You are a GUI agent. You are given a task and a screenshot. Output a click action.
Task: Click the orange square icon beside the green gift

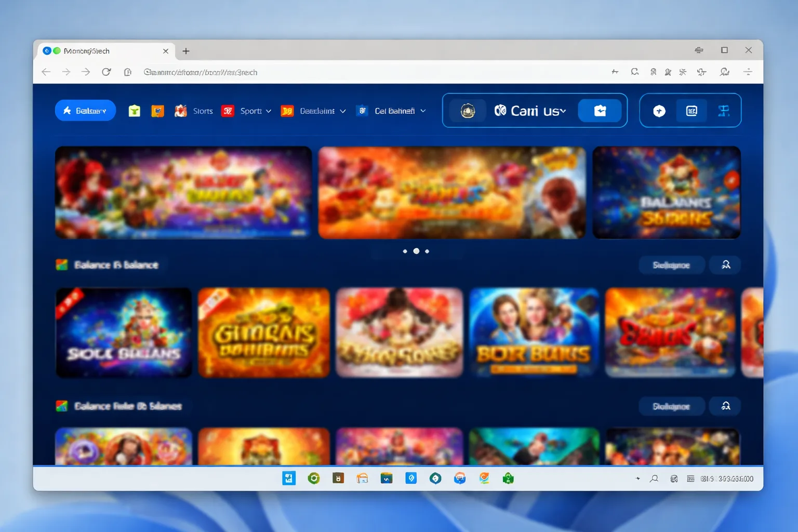pos(157,111)
